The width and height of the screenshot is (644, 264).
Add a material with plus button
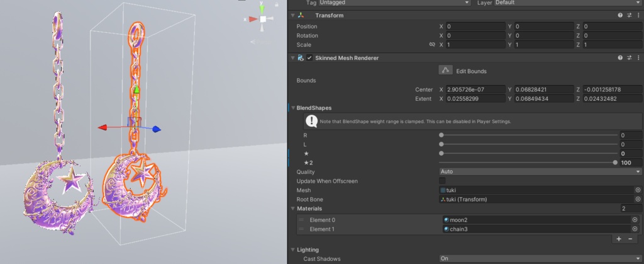pos(619,239)
